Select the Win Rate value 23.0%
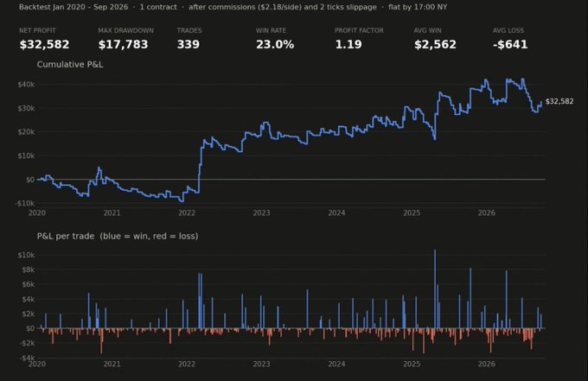Image resolution: width=588 pixels, height=381 pixels. (275, 45)
